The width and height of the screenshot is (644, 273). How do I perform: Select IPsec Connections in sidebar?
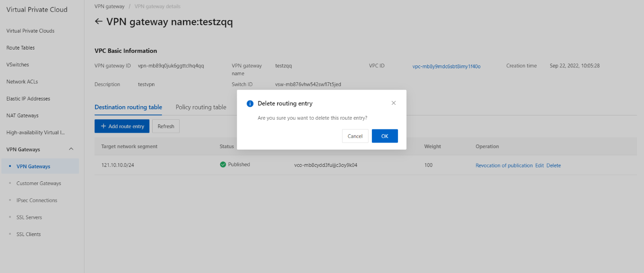tap(37, 200)
